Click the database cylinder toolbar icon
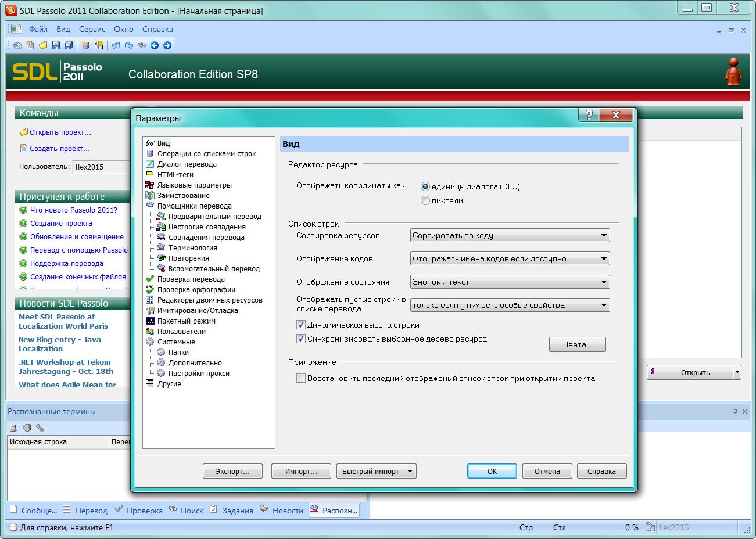Viewport: 756px width, 539px height. click(86, 45)
